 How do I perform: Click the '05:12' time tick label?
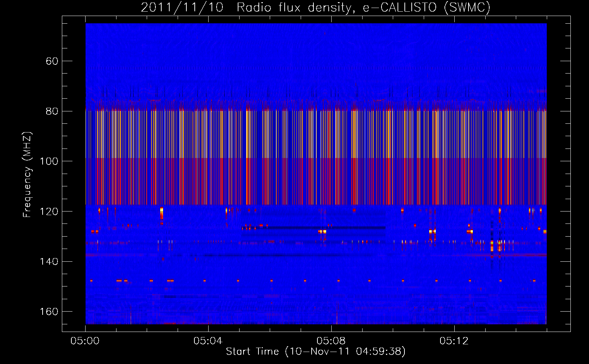454,341
